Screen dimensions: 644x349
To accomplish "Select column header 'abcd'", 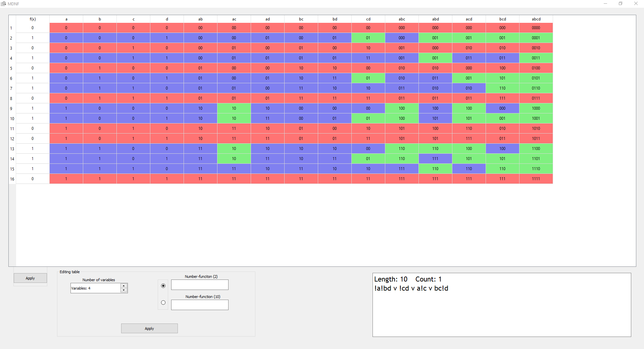I will 536,19.
